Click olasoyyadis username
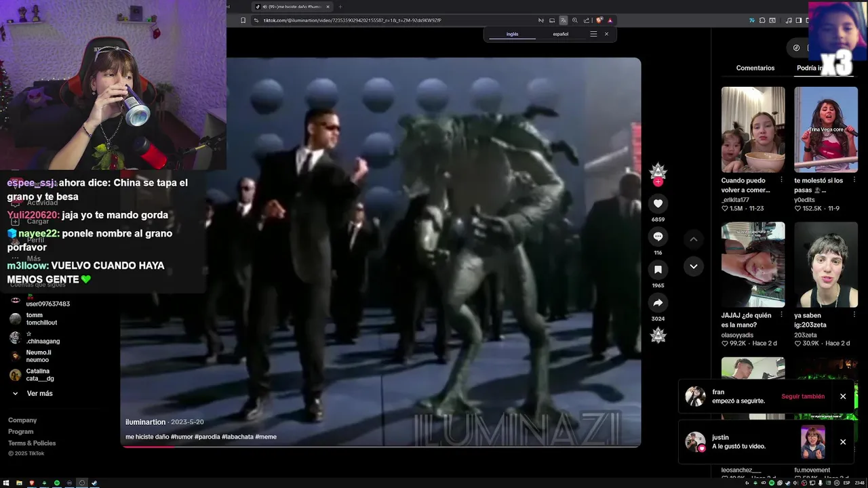This screenshot has height=488, width=868. (x=737, y=335)
